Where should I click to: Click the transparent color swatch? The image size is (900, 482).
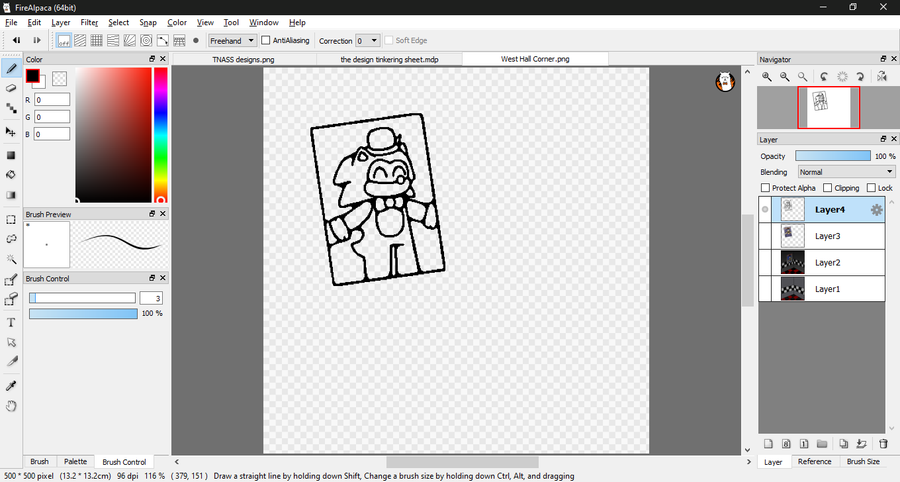point(59,78)
